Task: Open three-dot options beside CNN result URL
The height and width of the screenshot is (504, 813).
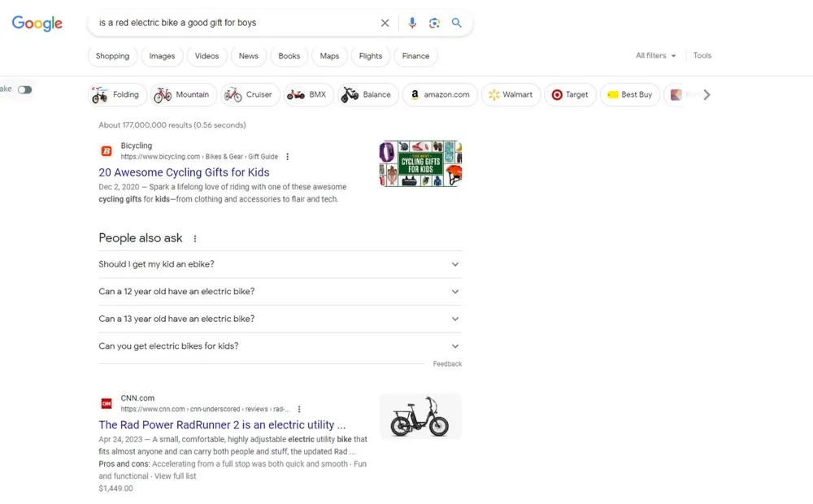Action: pyautogui.click(x=299, y=409)
